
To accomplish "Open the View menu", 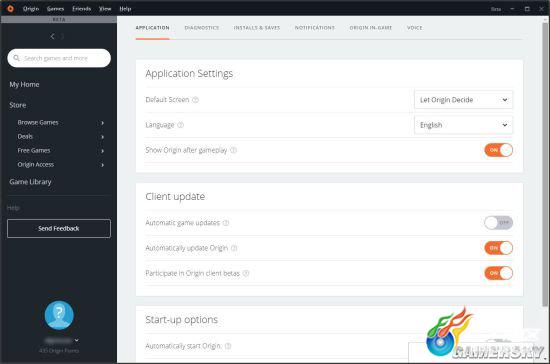I will (105, 9).
